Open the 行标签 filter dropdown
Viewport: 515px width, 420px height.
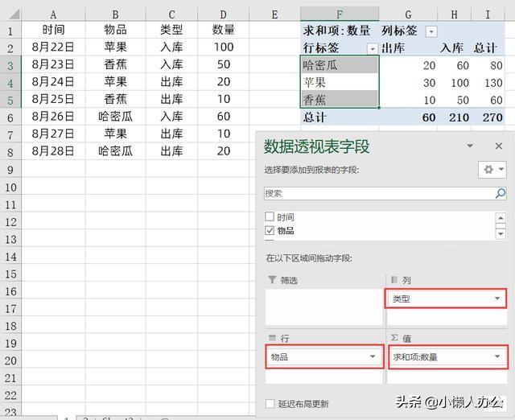[x=372, y=49]
